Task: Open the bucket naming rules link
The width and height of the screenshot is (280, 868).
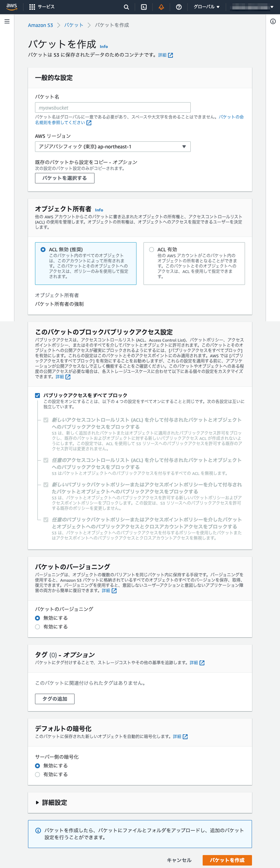Action: [x=139, y=120]
